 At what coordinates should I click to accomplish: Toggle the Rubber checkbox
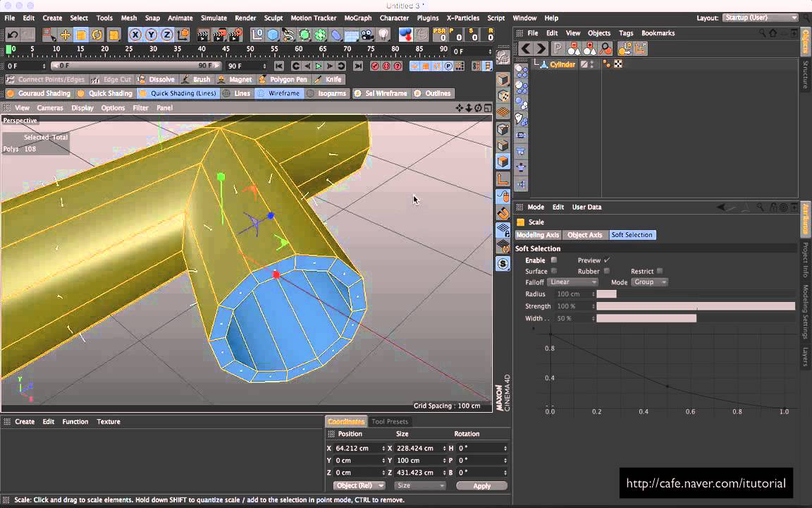[x=606, y=271]
